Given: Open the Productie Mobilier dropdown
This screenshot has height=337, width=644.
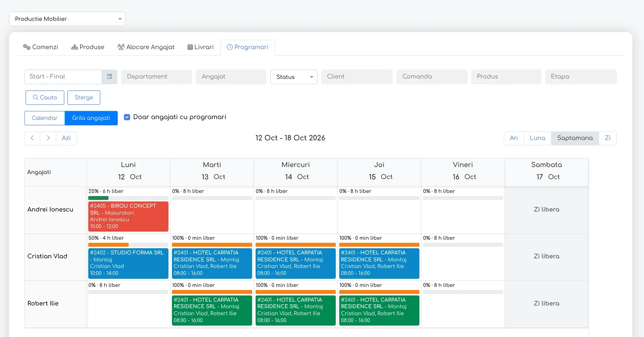Looking at the screenshot, I should [67, 19].
